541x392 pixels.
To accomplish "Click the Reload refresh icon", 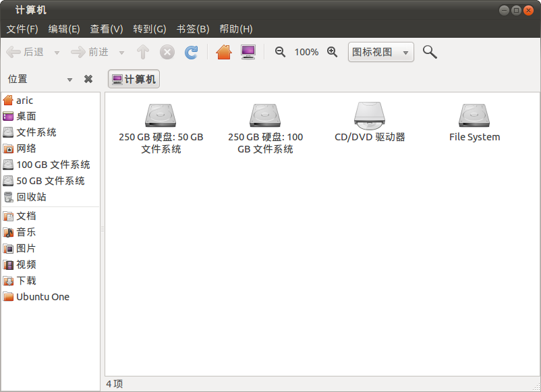I will click(x=191, y=52).
